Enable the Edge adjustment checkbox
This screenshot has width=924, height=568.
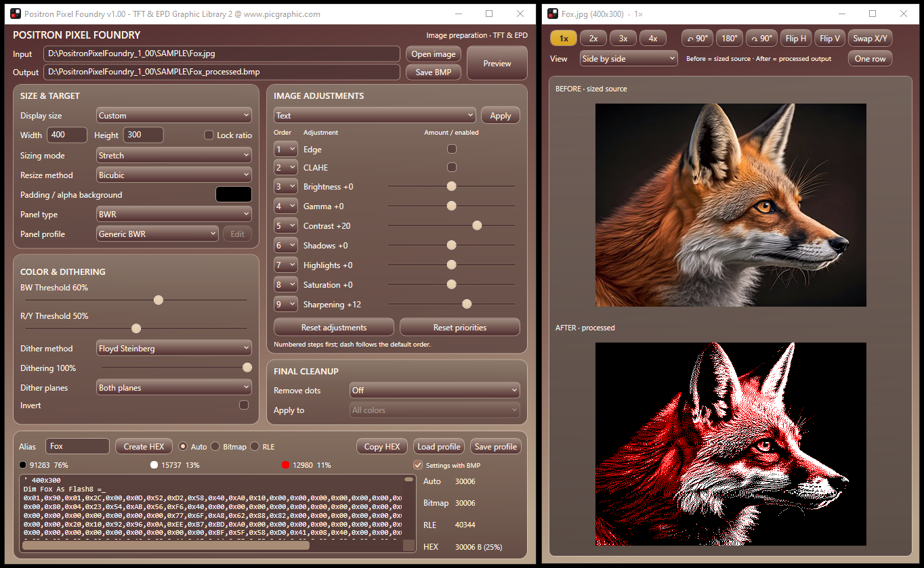tap(452, 149)
